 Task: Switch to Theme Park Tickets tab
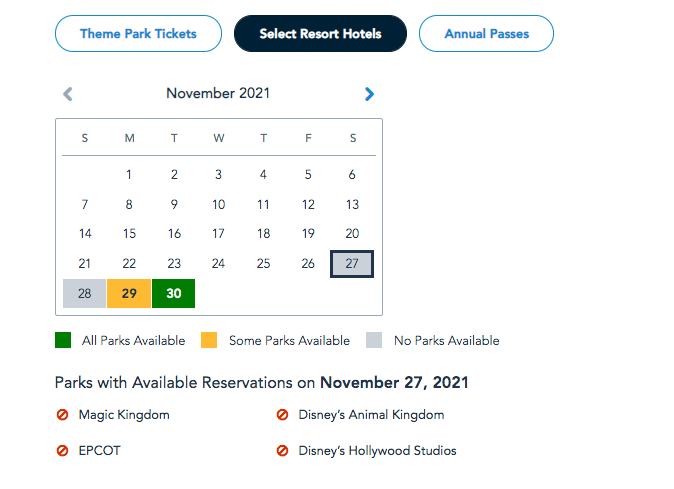tap(138, 34)
